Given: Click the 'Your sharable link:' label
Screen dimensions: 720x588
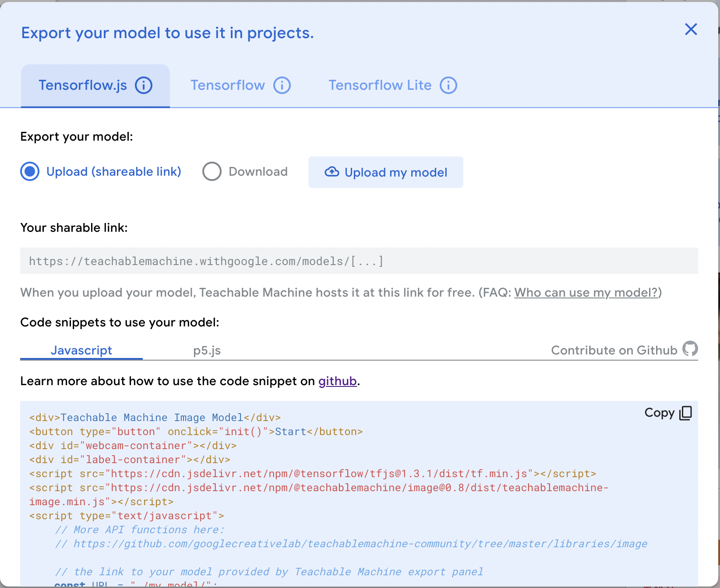Looking at the screenshot, I should pos(74,228).
